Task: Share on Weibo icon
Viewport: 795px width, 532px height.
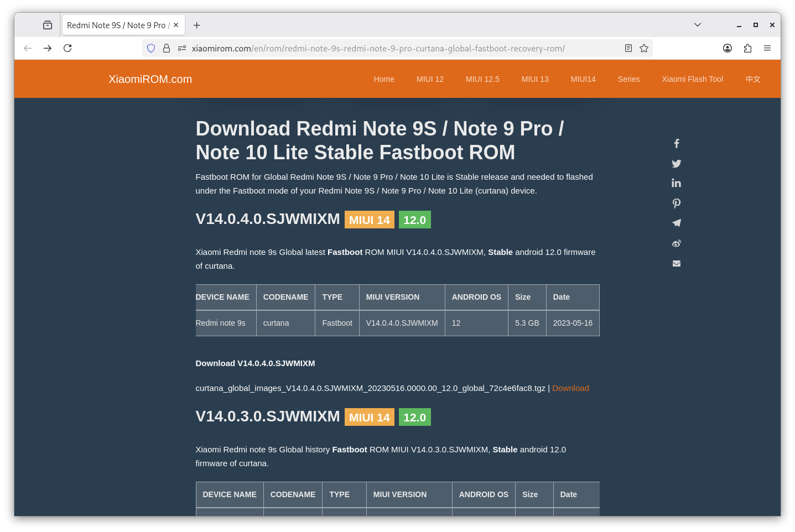Action: pyautogui.click(x=676, y=243)
